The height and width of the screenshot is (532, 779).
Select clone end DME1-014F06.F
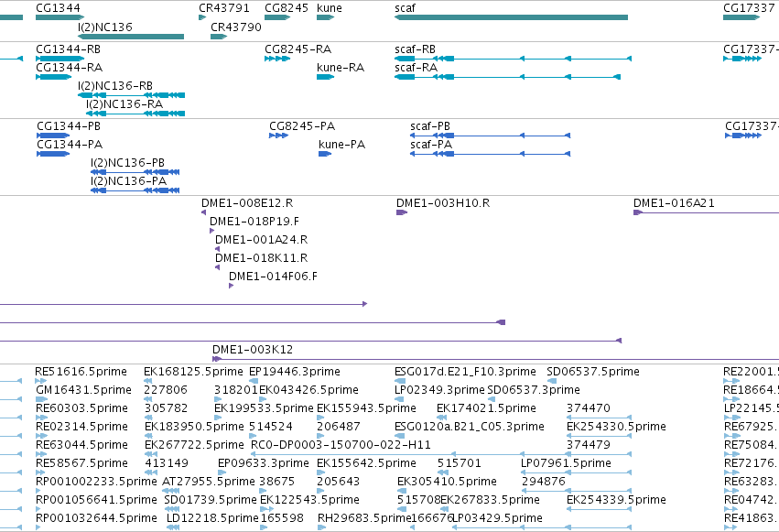coord(231,286)
